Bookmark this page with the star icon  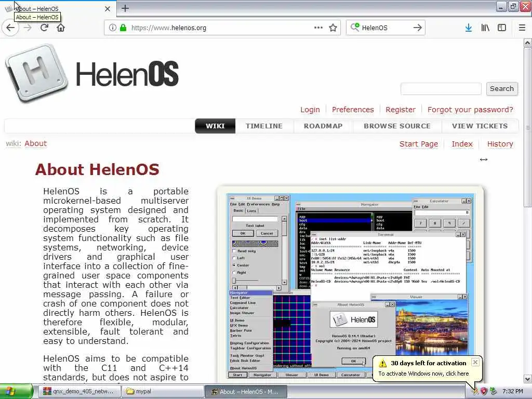tap(333, 28)
